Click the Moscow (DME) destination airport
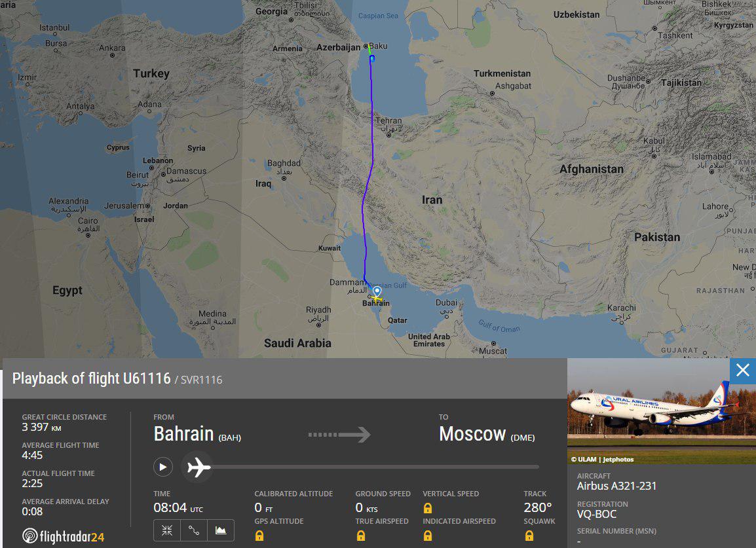Viewport: 756px width, 548px height. [487, 434]
